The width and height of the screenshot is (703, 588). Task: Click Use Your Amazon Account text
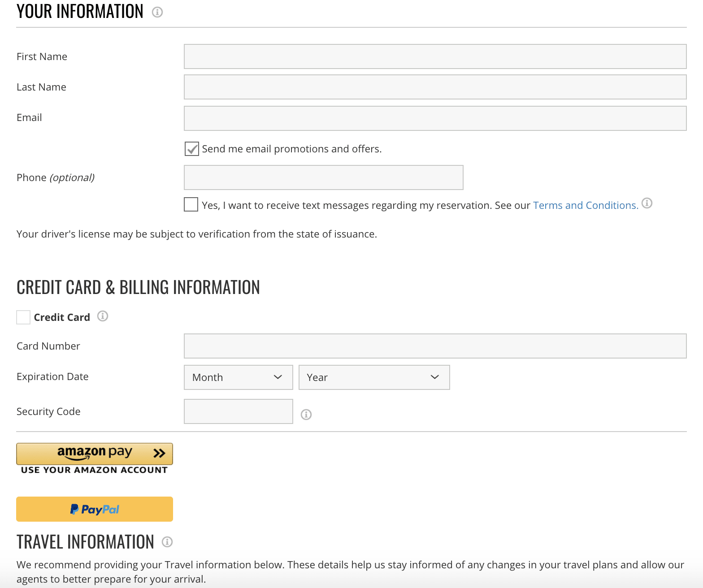click(94, 470)
